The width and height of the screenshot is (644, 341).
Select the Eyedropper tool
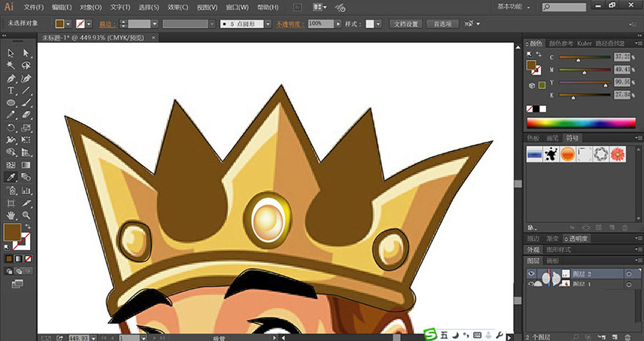click(11, 177)
